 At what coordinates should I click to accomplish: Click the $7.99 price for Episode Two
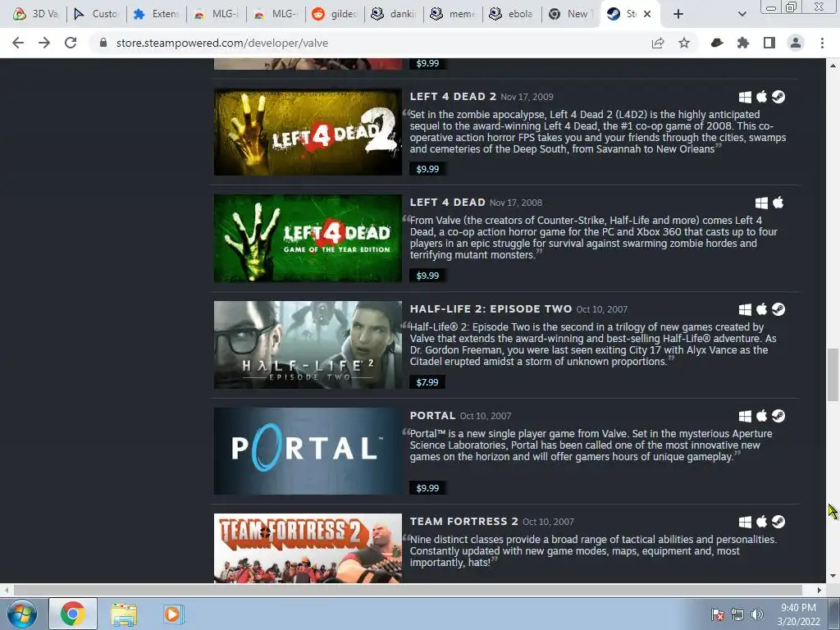(x=427, y=382)
